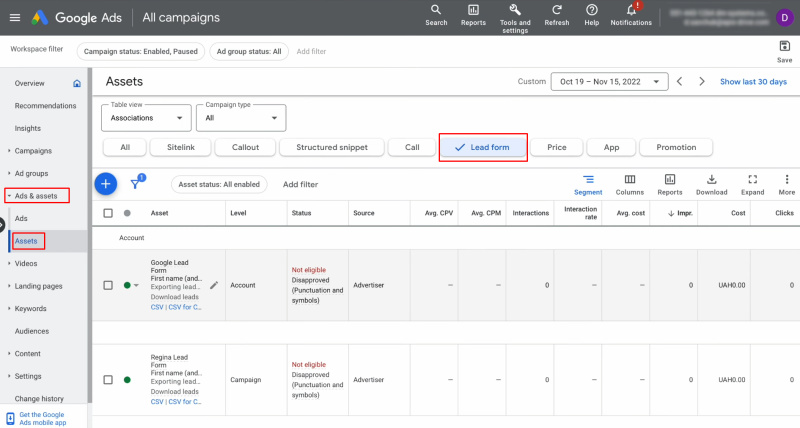This screenshot has height=428, width=800.
Task: Open the Table view Associations dropdown
Action: pyautogui.click(x=146, y=118)
